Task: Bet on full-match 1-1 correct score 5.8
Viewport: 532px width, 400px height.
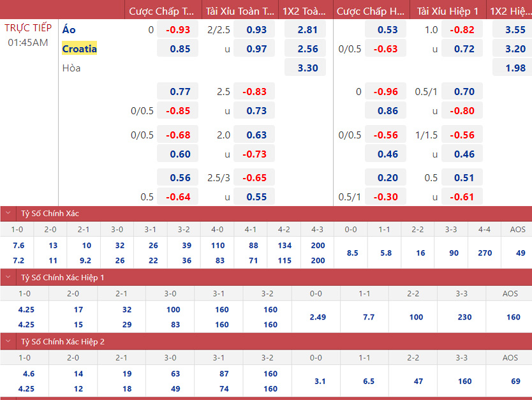Action: tap(385, 253)
